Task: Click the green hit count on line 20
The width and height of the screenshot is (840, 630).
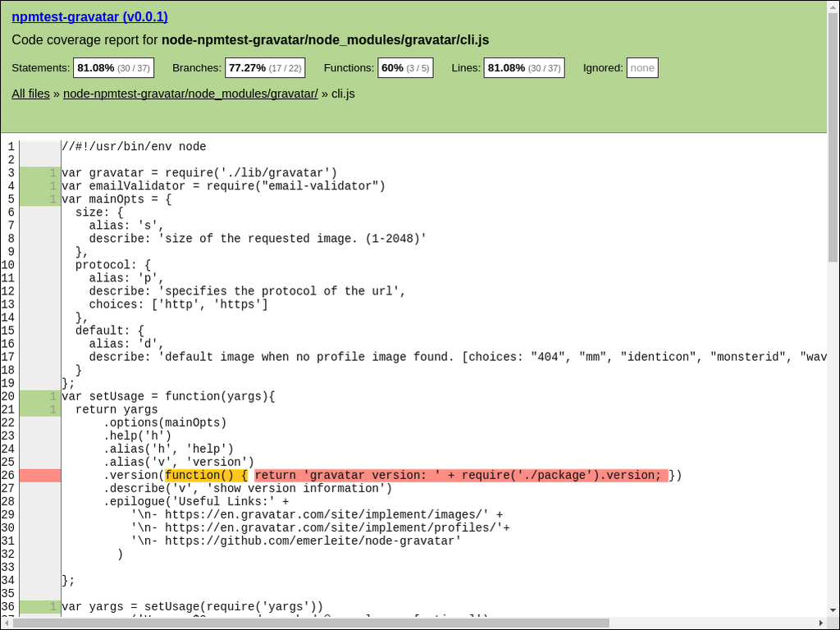Action: coord(40,396)
